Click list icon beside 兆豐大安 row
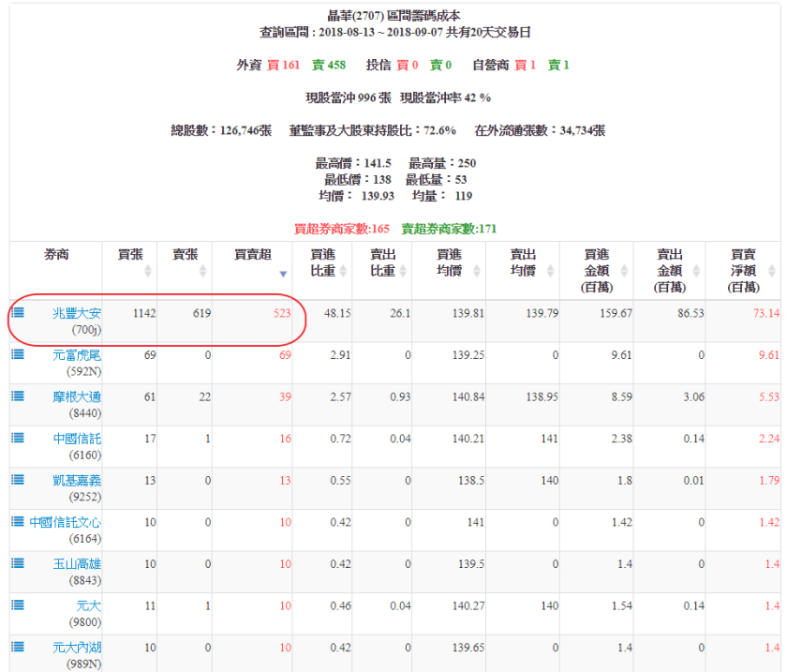Image resolution: width=787 pixels, height=672 pixels. [18, 312]
